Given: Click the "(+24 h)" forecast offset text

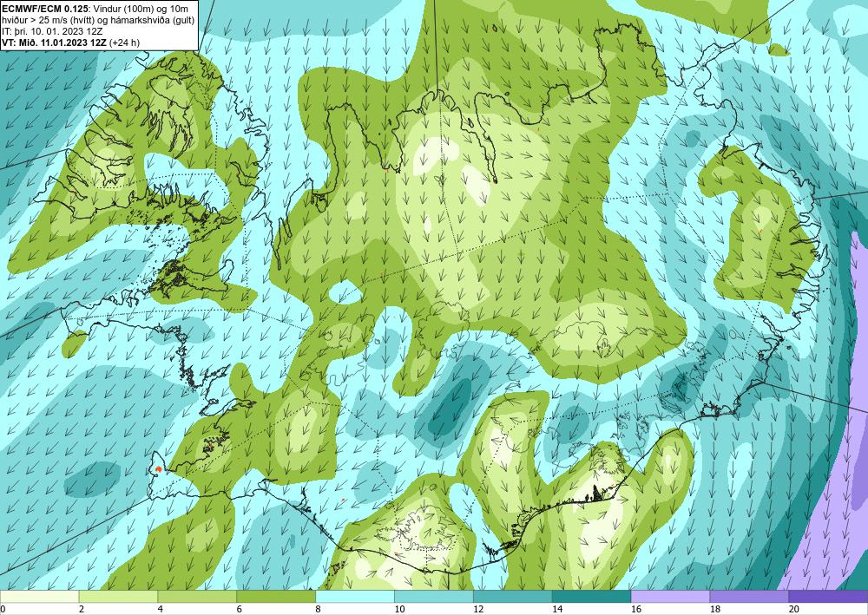Looking at the screenshot, I should (124, 43).
